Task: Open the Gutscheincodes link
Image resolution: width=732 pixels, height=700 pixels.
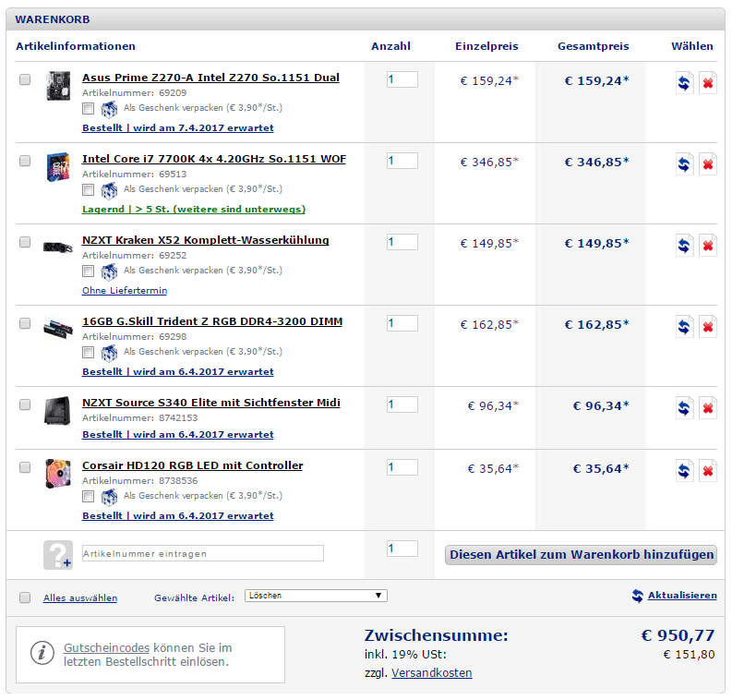Action: pos(106,648)
